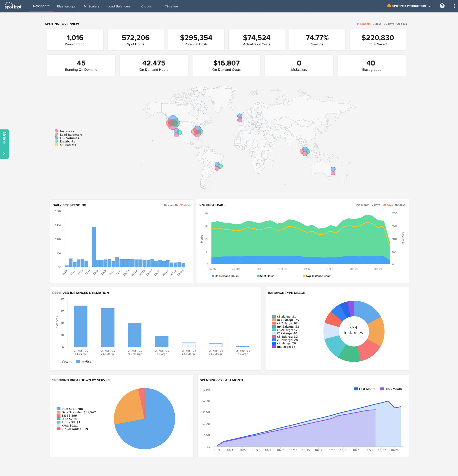The width and height of the screenshot is (458, 476).
Task: Click the c3.xlarge legend color swatch
Action: point(274,317)
